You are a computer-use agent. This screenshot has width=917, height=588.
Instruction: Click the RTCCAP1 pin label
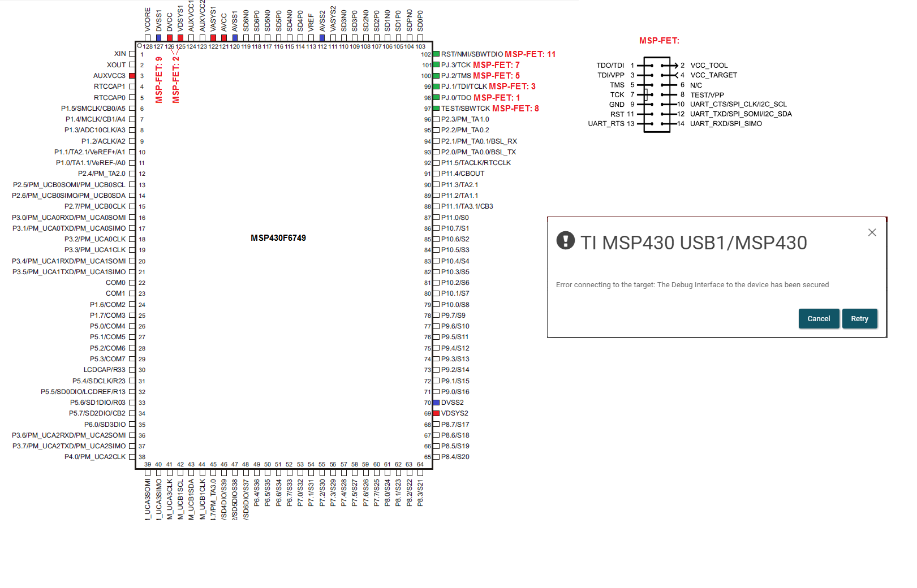(x=110, y=87)
